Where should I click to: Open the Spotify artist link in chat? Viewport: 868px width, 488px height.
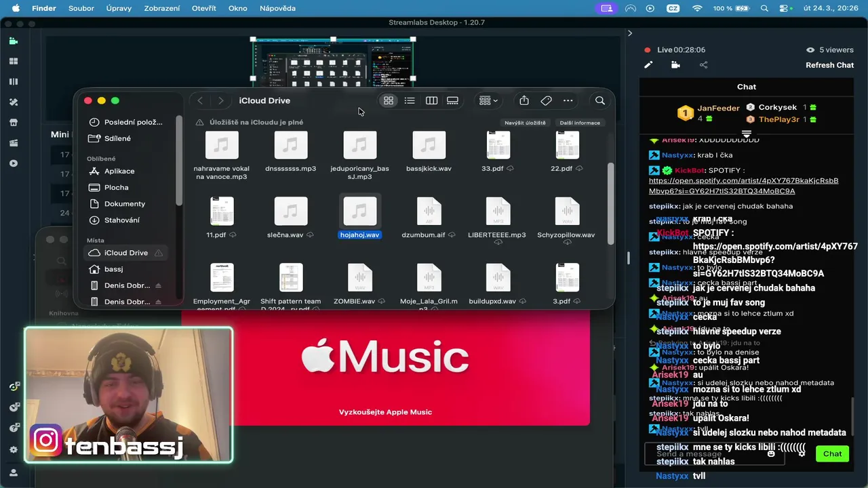[743, 186]
